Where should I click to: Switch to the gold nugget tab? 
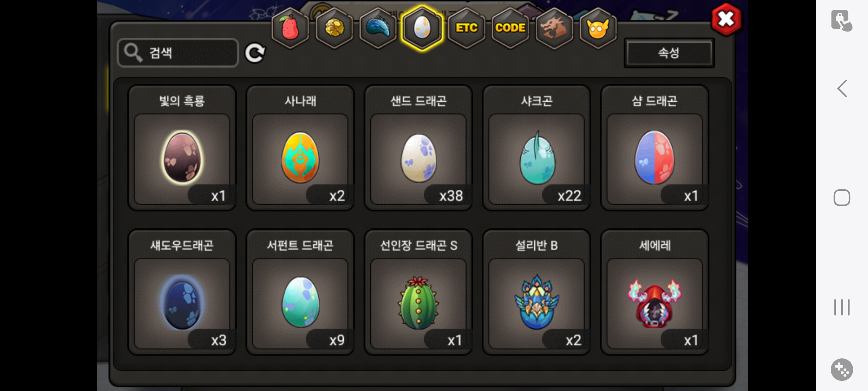(x=335, y=28)
